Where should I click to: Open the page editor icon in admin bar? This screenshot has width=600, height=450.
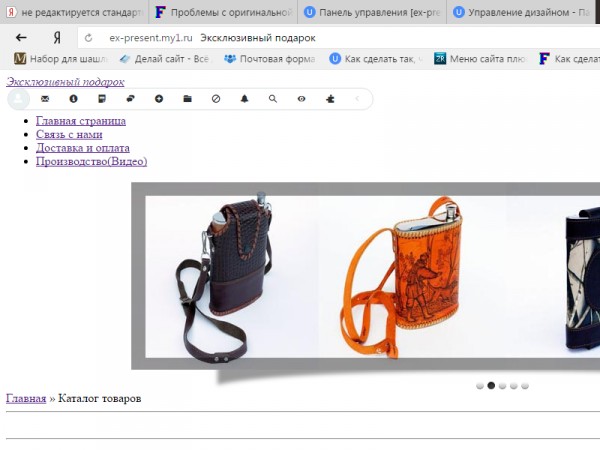(102, 99)
